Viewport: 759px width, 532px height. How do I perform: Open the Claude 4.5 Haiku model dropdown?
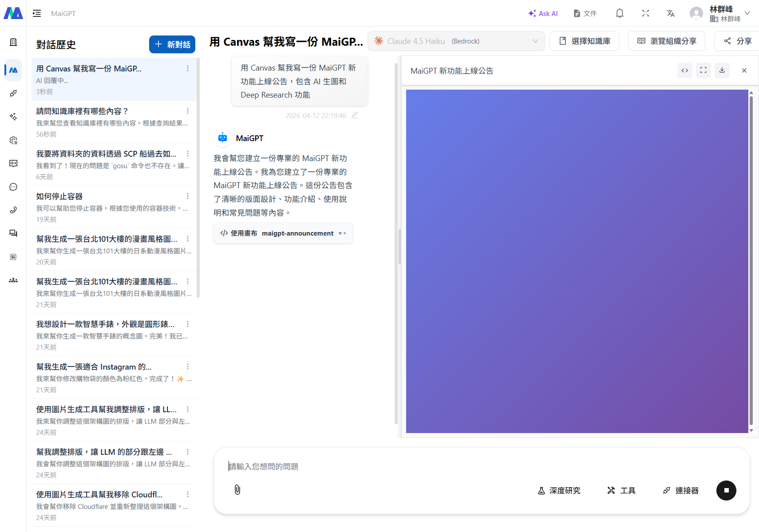[x=456, y=41]
